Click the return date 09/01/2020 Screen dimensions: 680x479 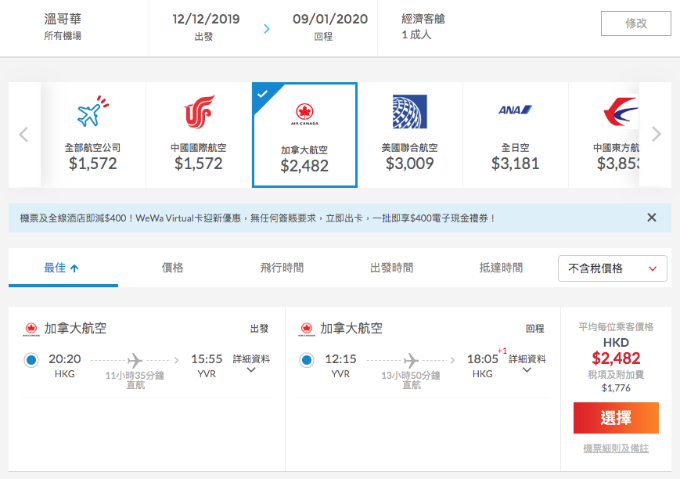[x=330, y=19]
